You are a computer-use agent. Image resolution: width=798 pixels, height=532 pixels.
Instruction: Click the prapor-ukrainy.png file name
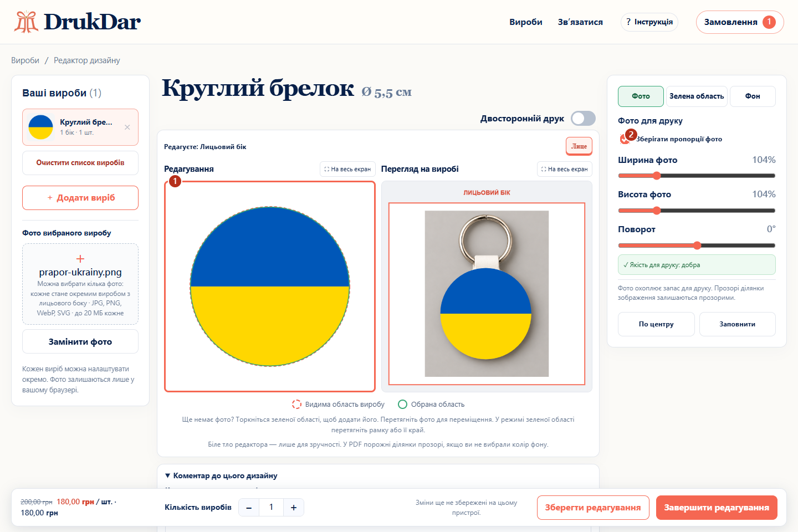80,272
